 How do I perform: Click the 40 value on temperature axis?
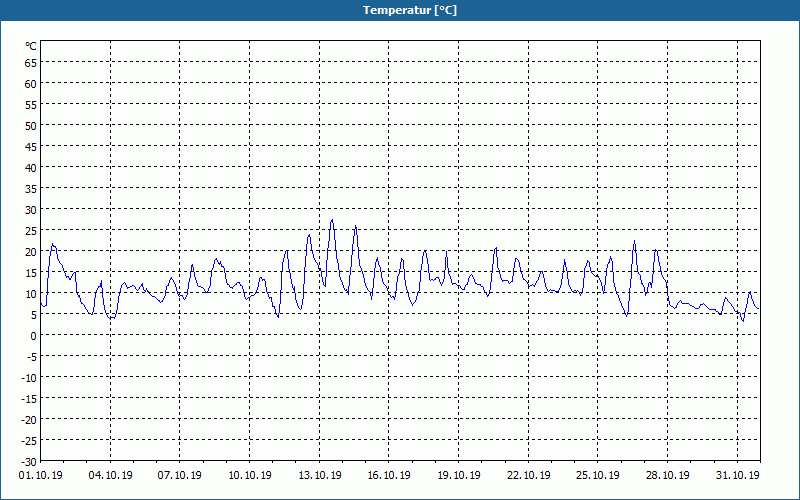point(31,168)
